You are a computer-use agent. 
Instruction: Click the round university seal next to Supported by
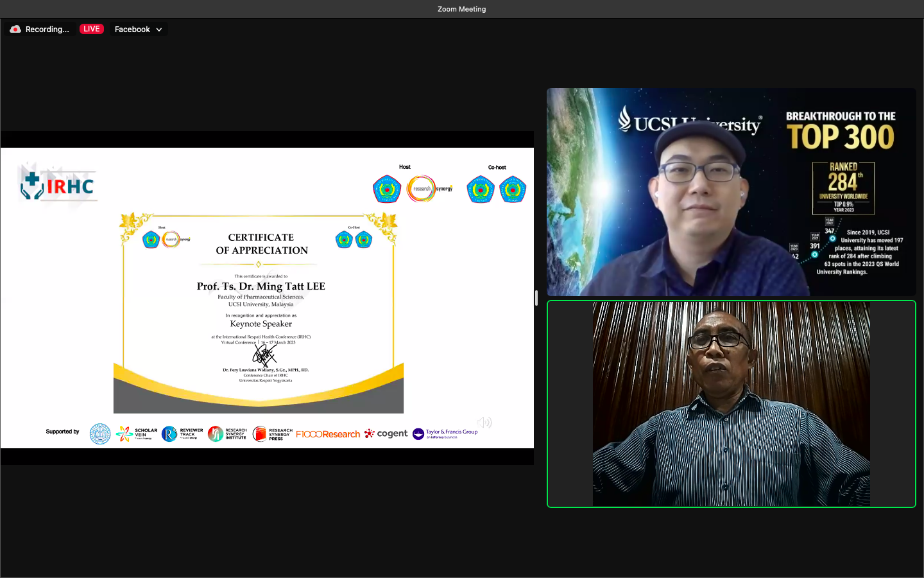point(100,434)
